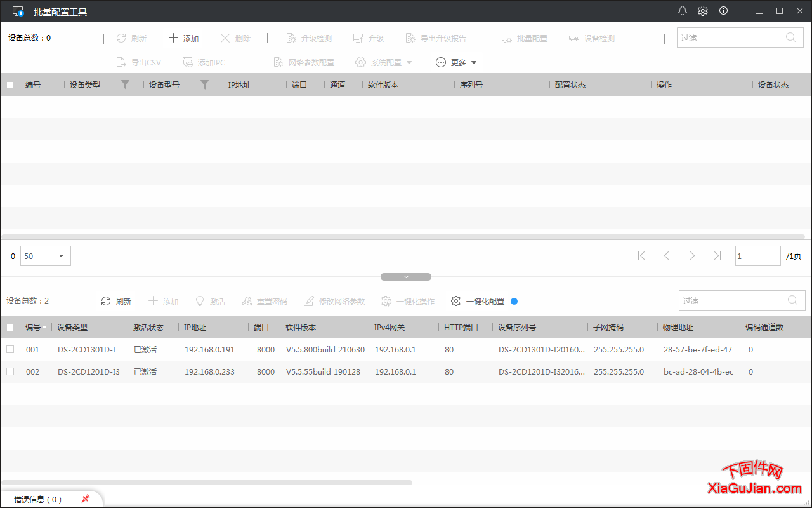Click upper table horizontal scrollbar
Screen dimensions: 812x508
pyautogui.click(x=403, y=237)
